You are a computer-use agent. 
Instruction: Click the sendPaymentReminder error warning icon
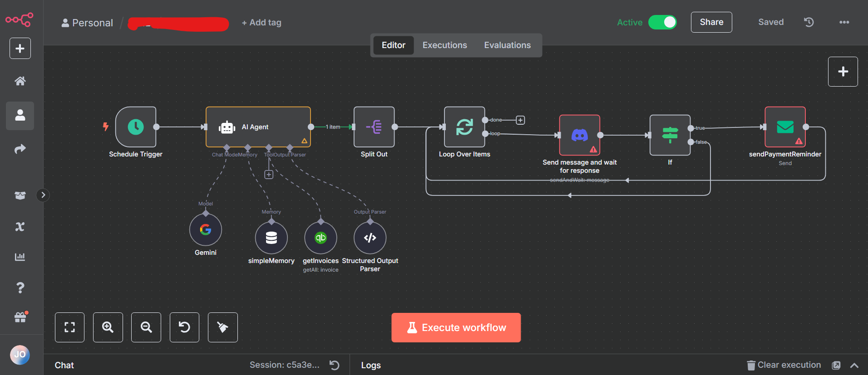point(799,141)
